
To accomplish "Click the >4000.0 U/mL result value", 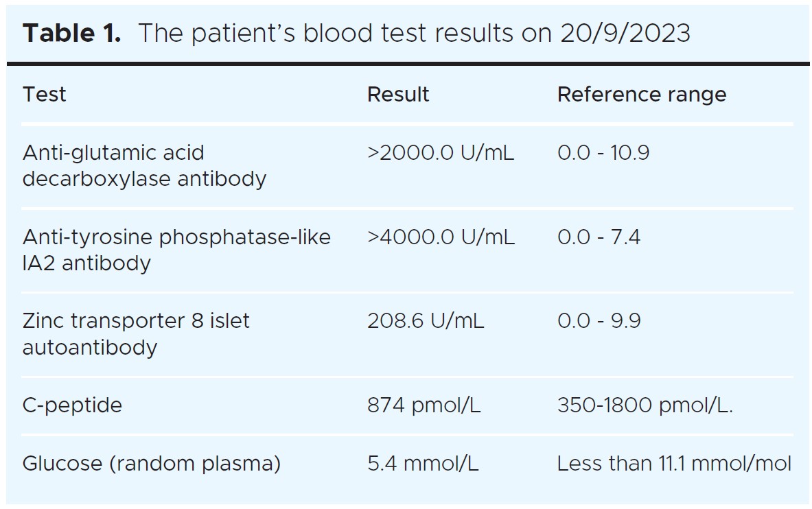I will coord(441,237).
